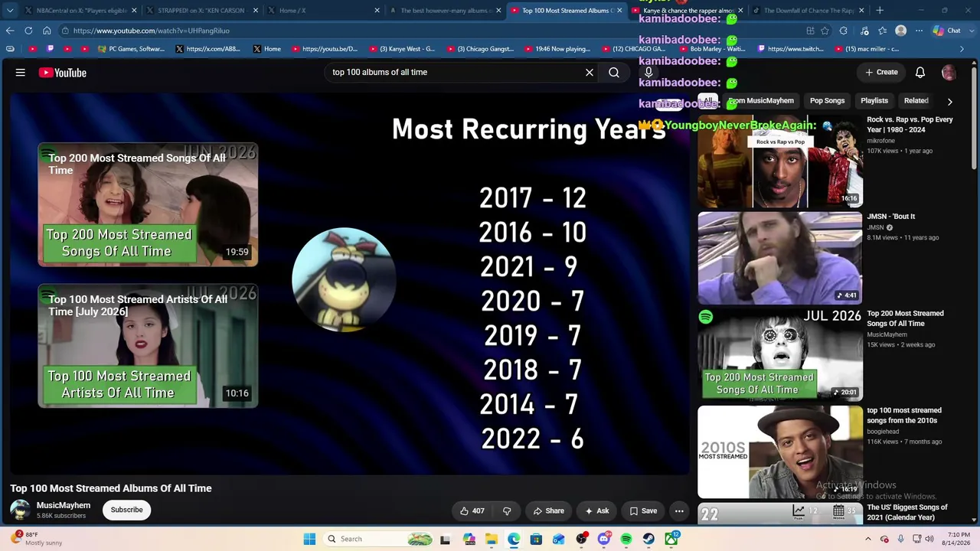
Task: Open the mikrofone channel link
Action: click(882, 141)
